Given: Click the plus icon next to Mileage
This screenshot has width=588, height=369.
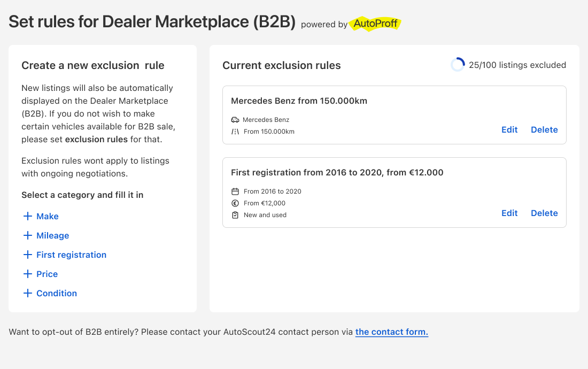Looking at the screenshot, I should coord(27,235).
